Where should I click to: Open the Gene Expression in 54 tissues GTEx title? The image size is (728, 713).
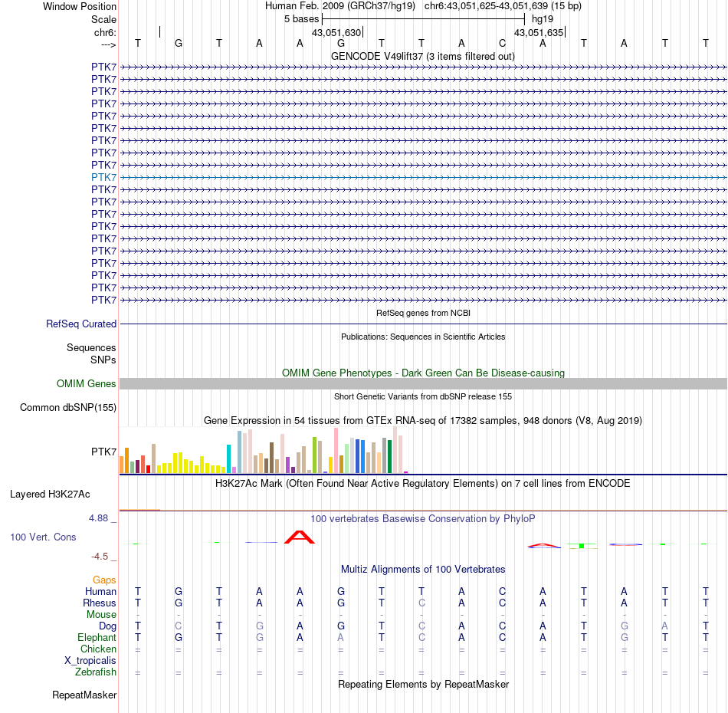[x=423, y=420]
